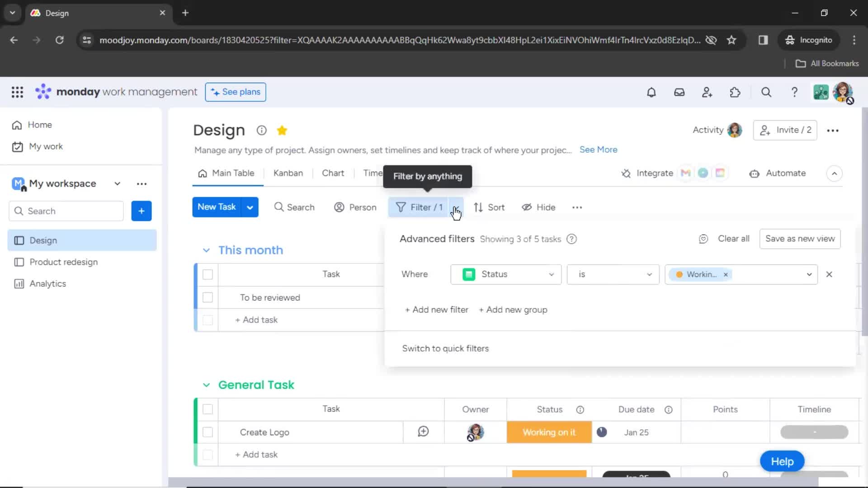Open conversation bubble for Create Logo
The height and width of the screenshot is (488, 868).
[x=423, y=432]
